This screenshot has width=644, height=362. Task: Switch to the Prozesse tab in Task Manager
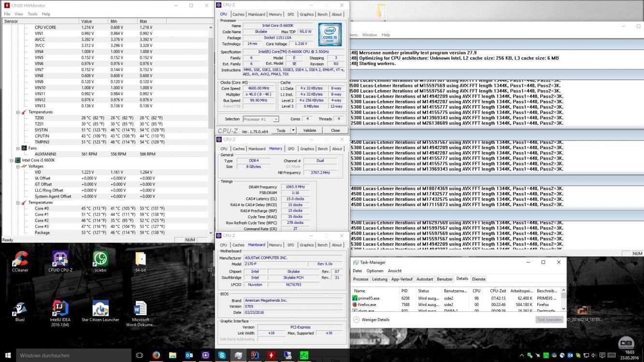[x=360, y=279]
